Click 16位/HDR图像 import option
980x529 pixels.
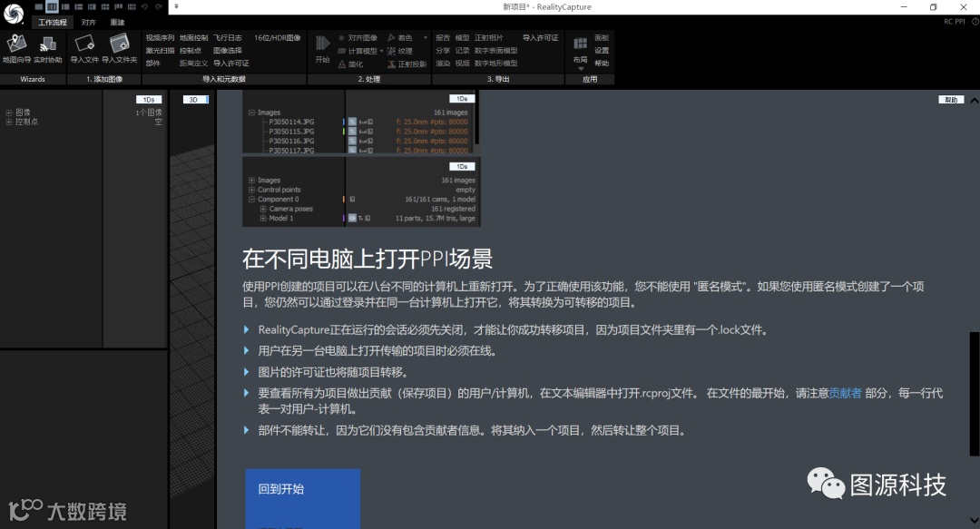pos(278,38)
